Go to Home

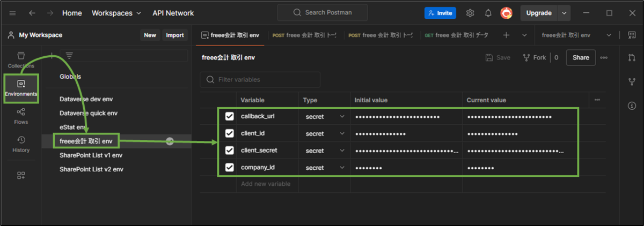pos(72,13)
